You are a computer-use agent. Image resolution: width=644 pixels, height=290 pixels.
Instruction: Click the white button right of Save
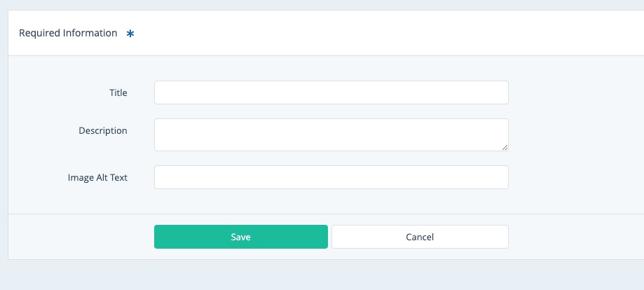click(x=420, y=237)
